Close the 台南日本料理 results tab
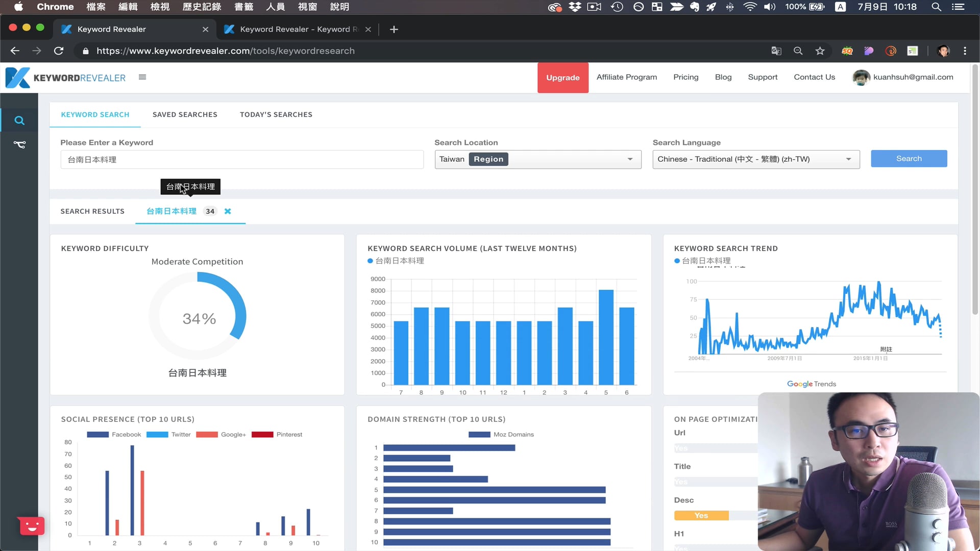The image size is (980, 551). 228,211
